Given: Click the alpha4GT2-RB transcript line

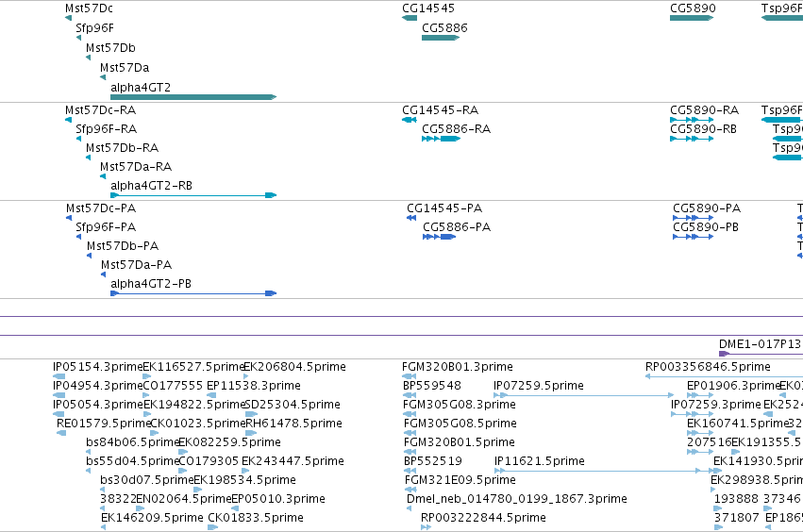Looking at the screenshot, I should click(193, 195).
